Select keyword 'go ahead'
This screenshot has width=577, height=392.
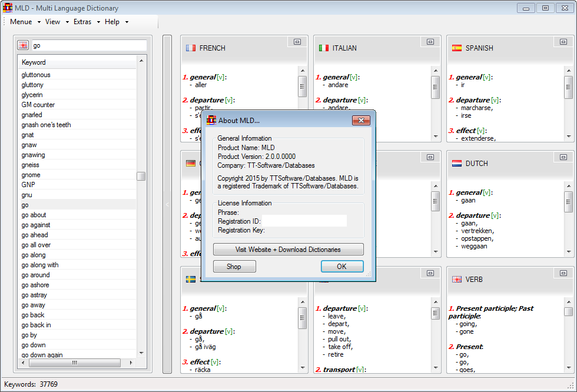pyautogui.click(x=77, y=235)
